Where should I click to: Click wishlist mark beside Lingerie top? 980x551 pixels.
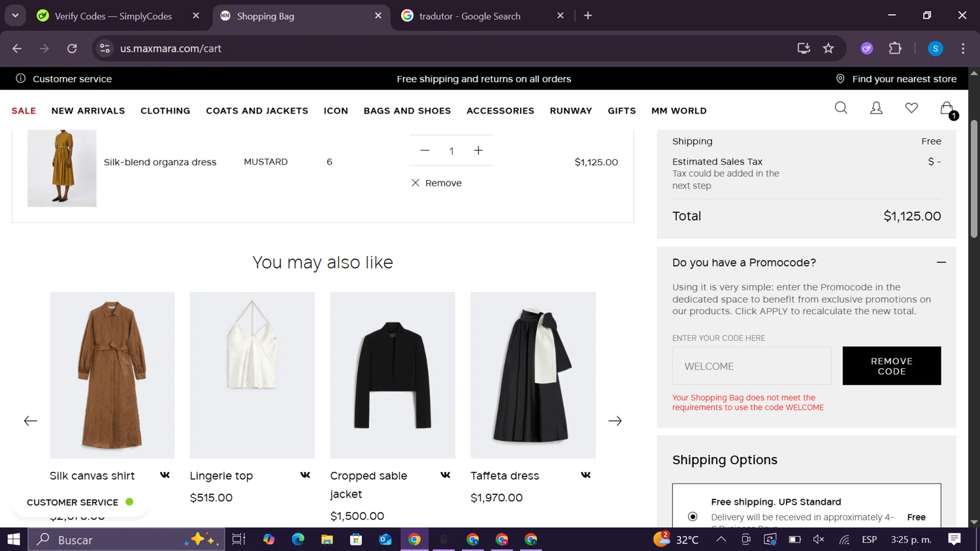[305, 475]
